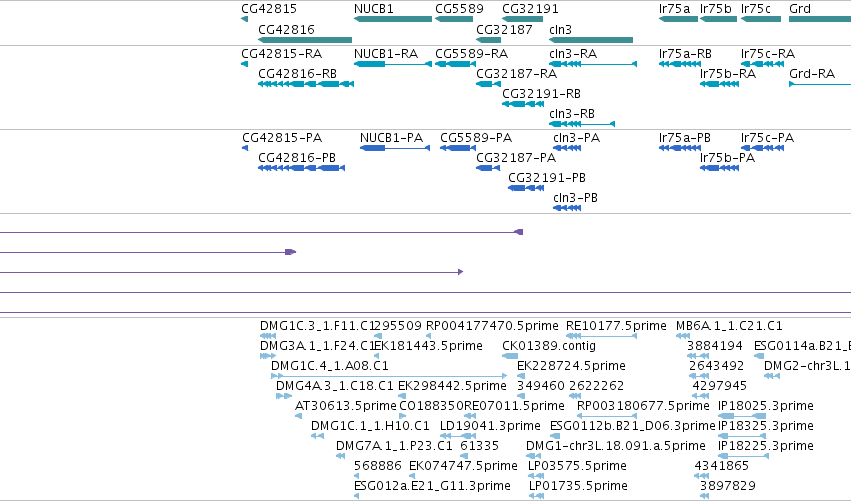Image resolution: width=851 pixels, height=501 pixels.
Task: Click the CG42815-PA protein label
Action: click(x=282, y=138)
